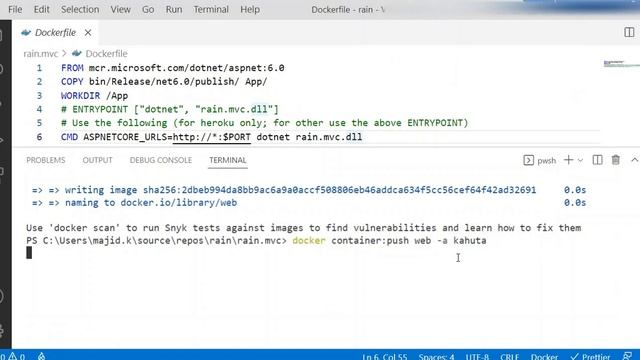Open the Go menu
The width and height of the screenshot is (640, 360).
(148, 9)
